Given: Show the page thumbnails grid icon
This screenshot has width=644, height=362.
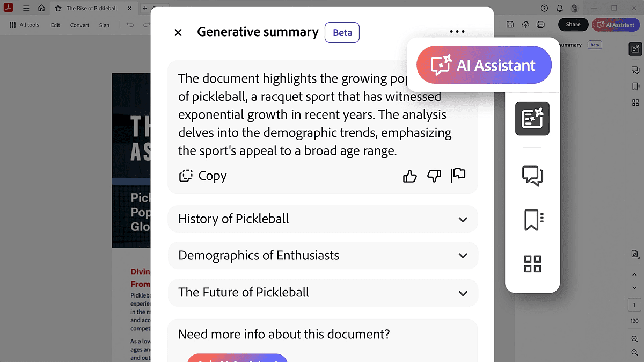Looking at the screenshot, I should pos(532,264).
